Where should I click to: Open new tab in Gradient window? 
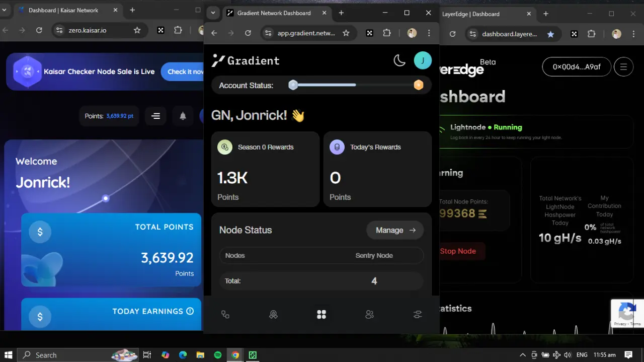pyautogui.click(x=341, y=13)
